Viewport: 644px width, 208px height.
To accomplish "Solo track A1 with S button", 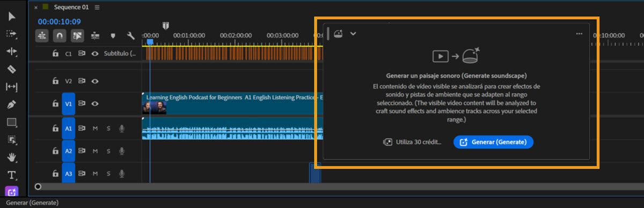I will tap(108, 129).
